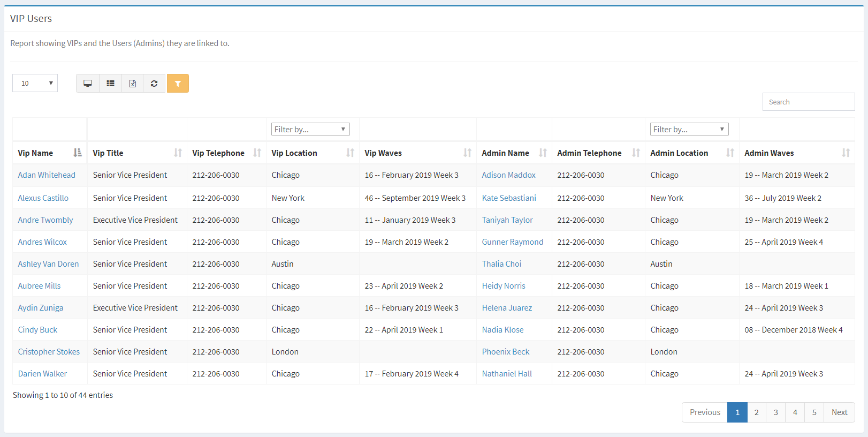Image resolution: width=868 pixels, height=437 pixels.
Task: Open Adan Whitehead VIP link
Action: coord(47,175)
